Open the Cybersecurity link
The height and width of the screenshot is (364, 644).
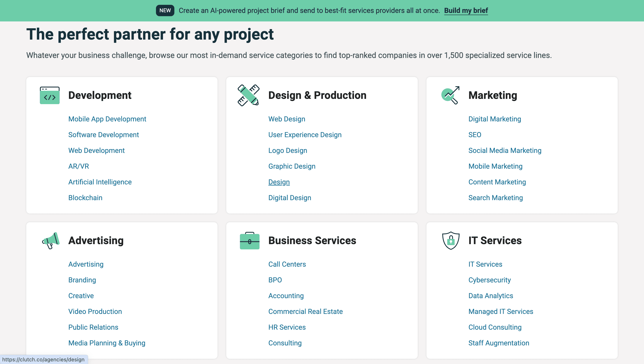tap(489, 280)
